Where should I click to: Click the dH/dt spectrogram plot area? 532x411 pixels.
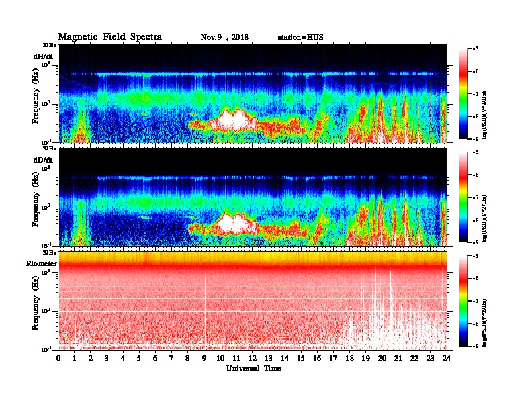coord(253,93)
